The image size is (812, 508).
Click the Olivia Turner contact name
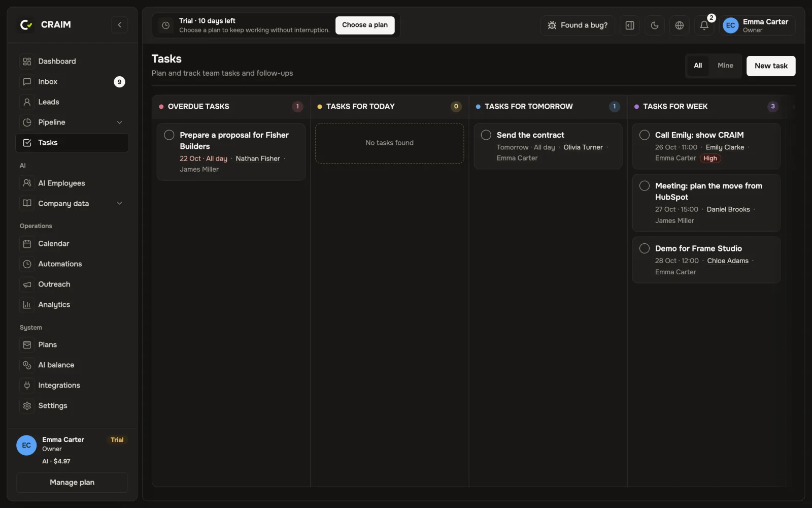point(583,147)
